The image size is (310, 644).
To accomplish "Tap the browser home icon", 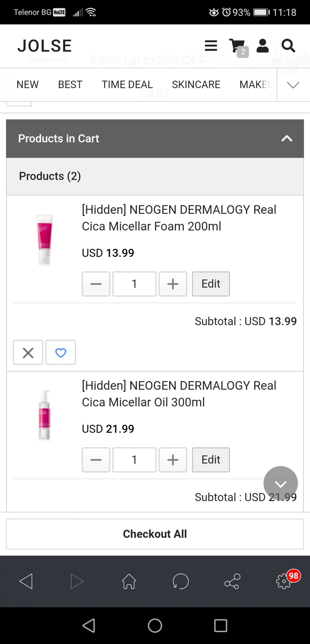I will tap(129, 581).
